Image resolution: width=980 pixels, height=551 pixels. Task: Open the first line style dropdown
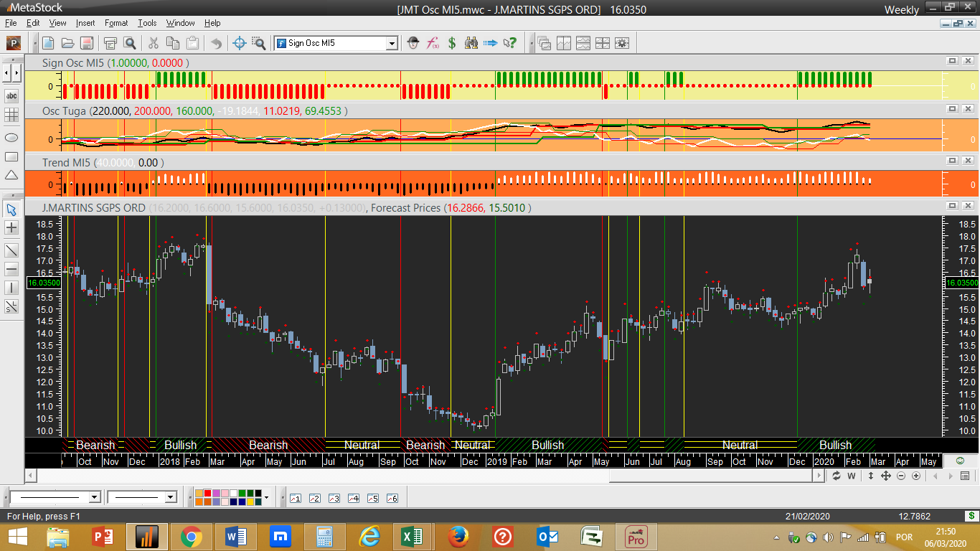(x=94, y=497)
